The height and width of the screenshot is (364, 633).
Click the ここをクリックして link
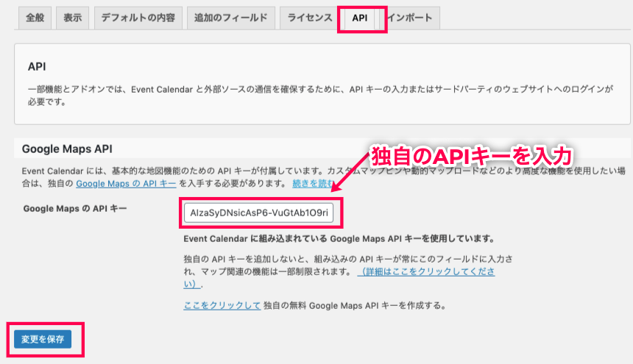(x=222, y=305)
